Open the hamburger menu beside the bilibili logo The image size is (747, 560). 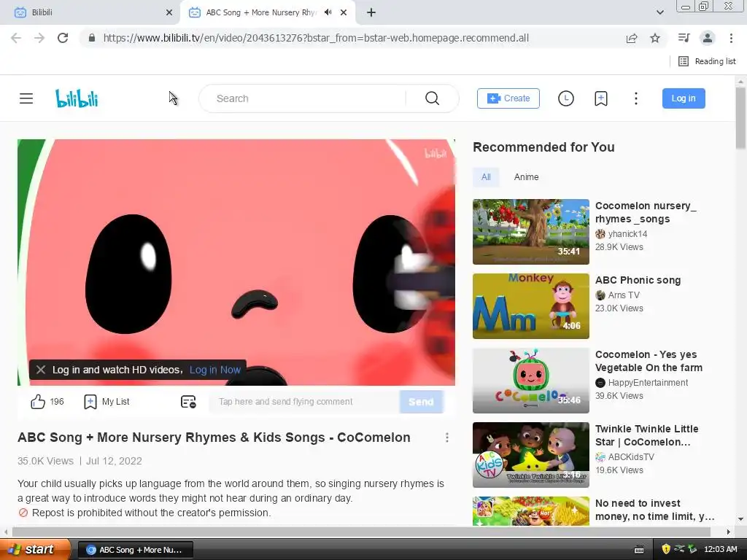pos(26,98)
